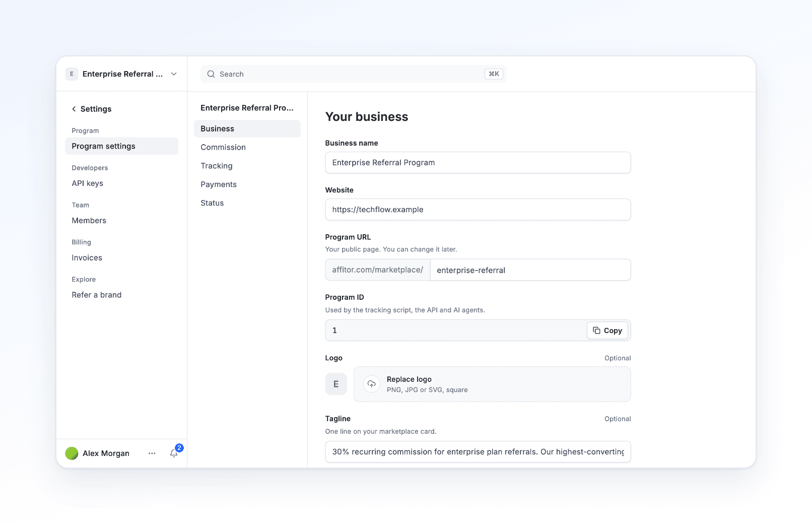Click Alex Morgan avatar
The height and width of the screenshot is (524, 812).
point(72,453)
